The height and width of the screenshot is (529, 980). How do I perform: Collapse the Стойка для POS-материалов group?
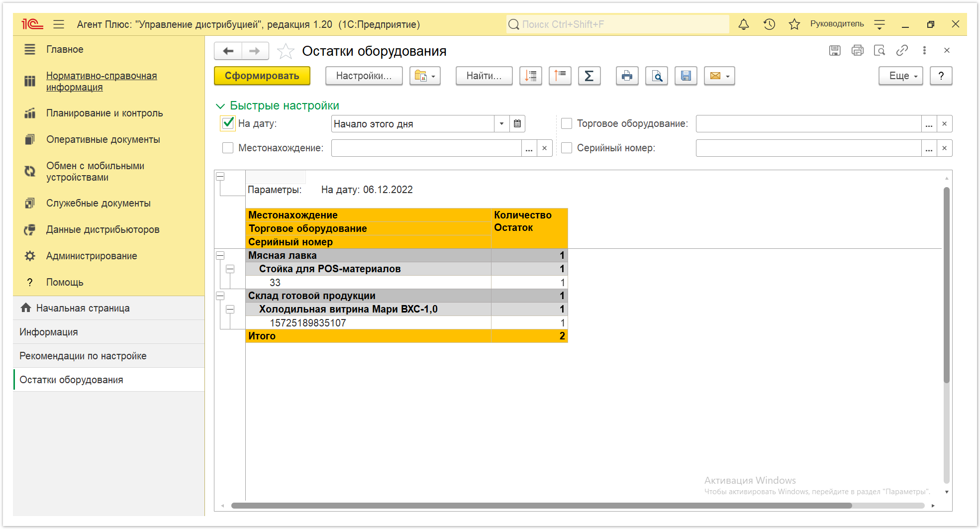(230, 269)
